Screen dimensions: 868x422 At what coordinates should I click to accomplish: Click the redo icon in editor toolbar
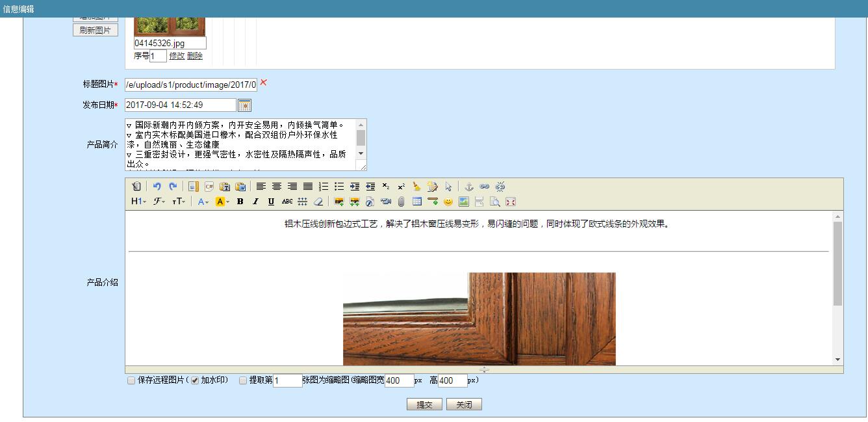coord(173,187)
